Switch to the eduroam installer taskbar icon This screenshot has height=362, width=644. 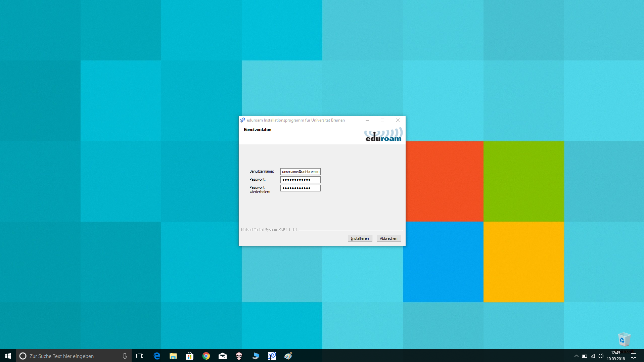tap(272, 356)
